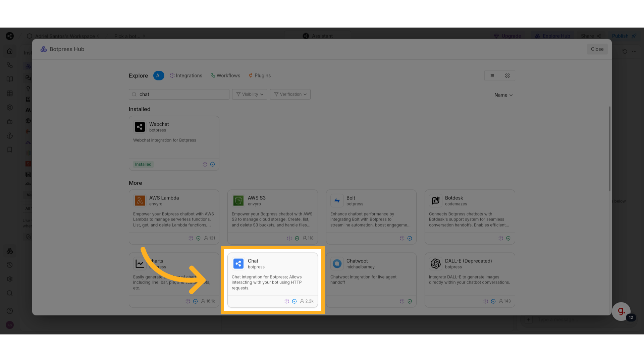
Task: Close the Botpress Hub dialog
Action: 597,49
